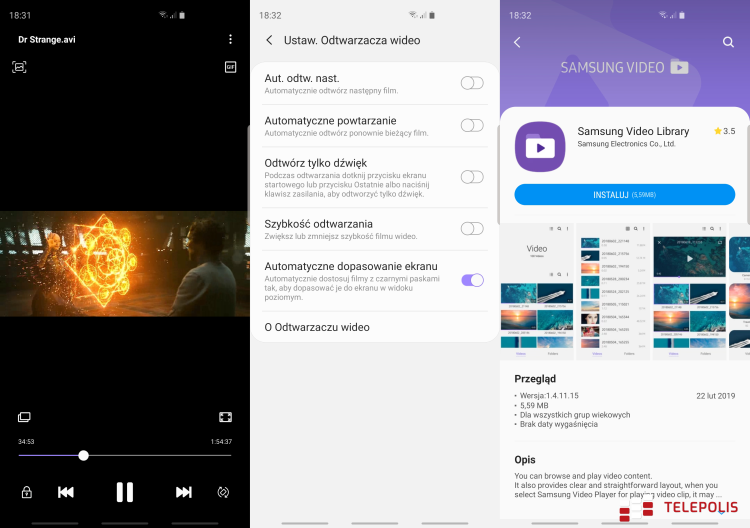Tap the Samsung Video Library app icon
750x528 pixels.
540,147
